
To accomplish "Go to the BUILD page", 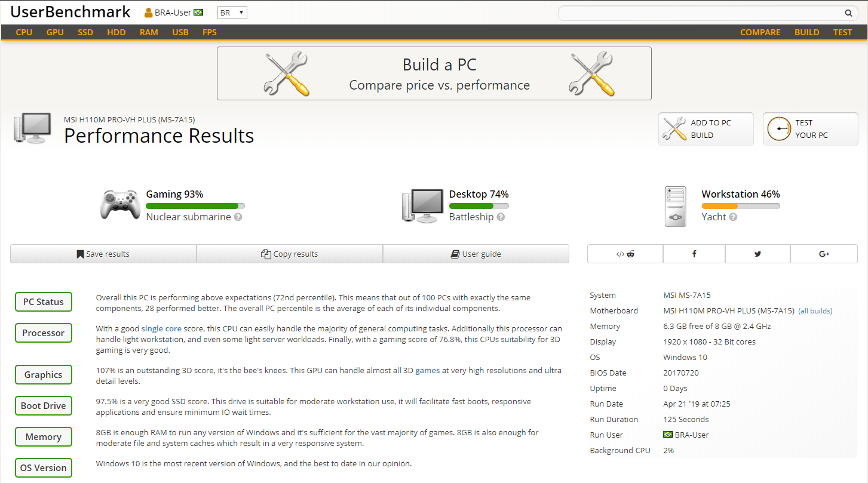I will [x=807, y=32].
